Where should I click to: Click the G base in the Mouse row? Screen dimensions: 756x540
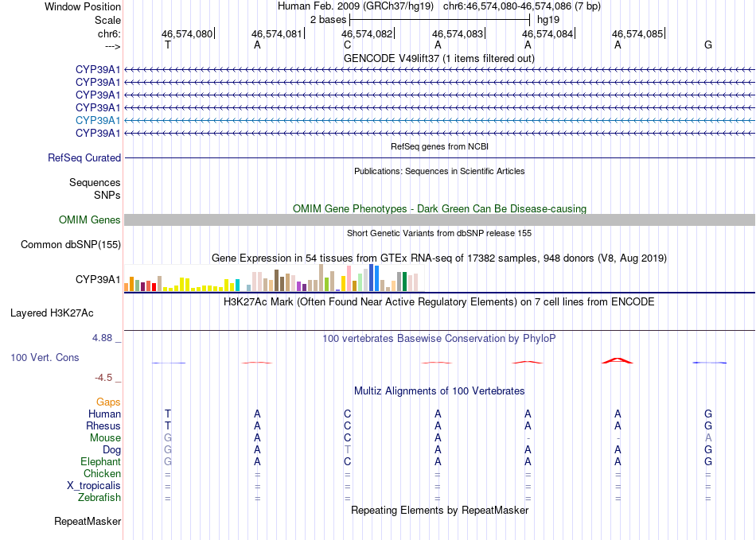click(x=168, y=438)
